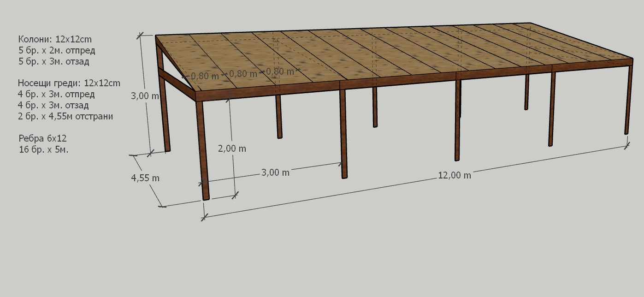Click the 3,00 m column spacing dimension label
Viewport: 644px width, 297px height.
tap(275, 172)
